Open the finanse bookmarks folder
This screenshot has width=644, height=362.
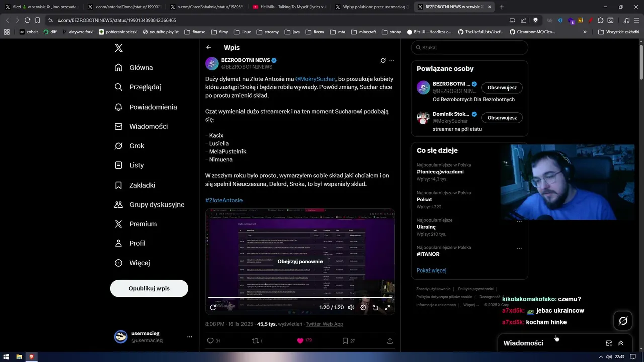point(195,32)
